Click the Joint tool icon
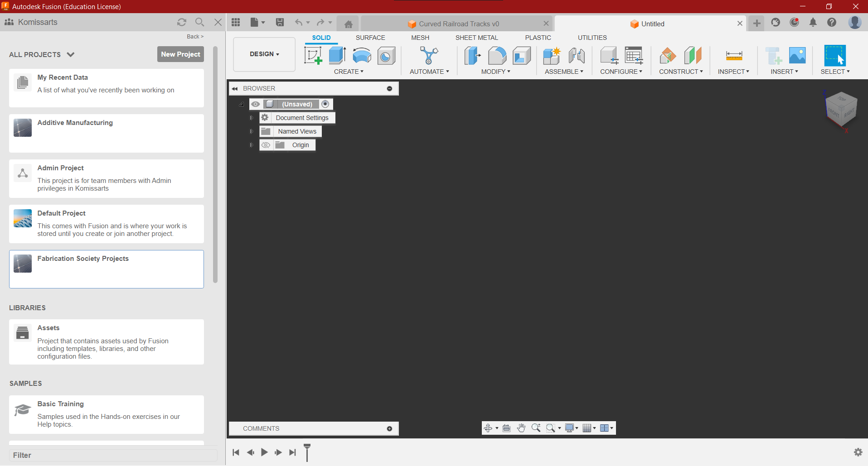The image size is (868, 466). tap(577, 56)
